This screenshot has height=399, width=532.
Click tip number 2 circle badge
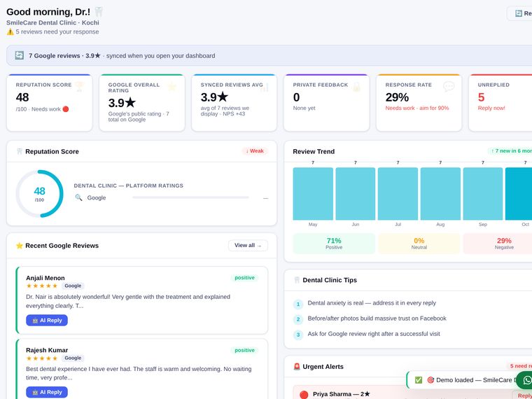pyautogui.click(x=298, y=320)
